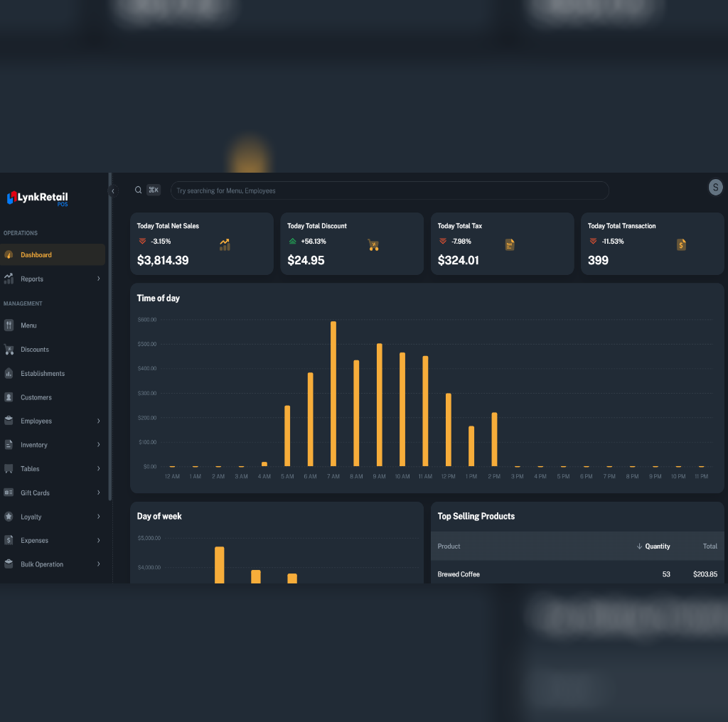Click the Discounts cart icon
The image size is (728, 722).
pos(9,350)
